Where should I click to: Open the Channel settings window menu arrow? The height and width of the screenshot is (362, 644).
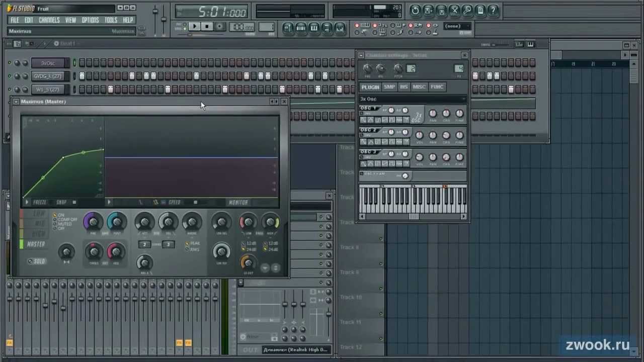click(361, 55)
